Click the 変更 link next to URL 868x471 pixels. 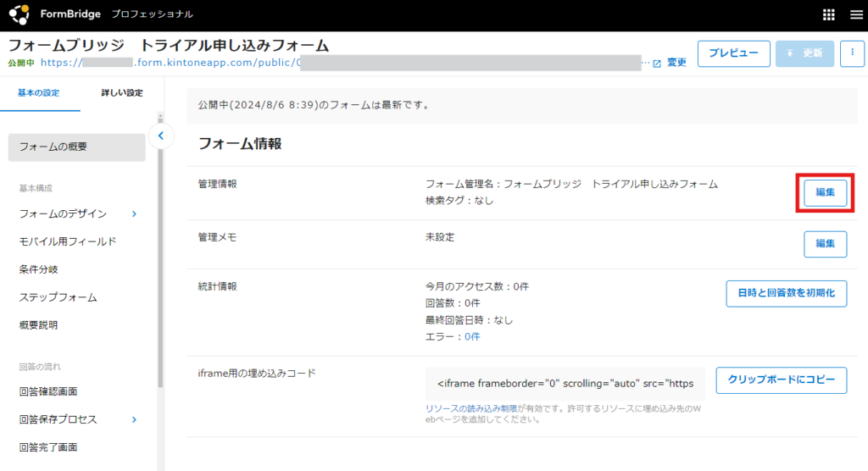tap(676, 63)
